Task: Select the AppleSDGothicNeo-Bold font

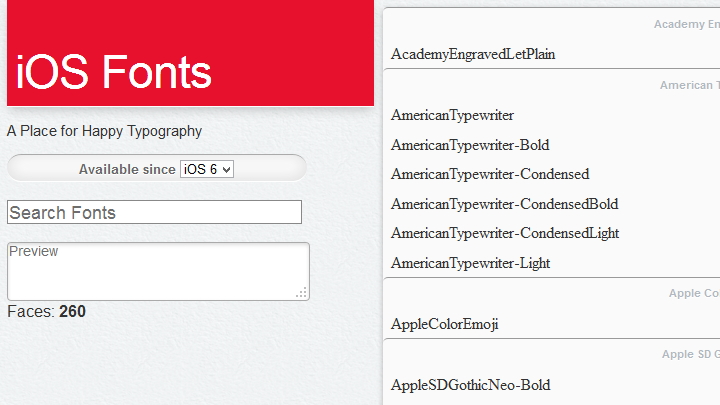Action: (471, 385)
